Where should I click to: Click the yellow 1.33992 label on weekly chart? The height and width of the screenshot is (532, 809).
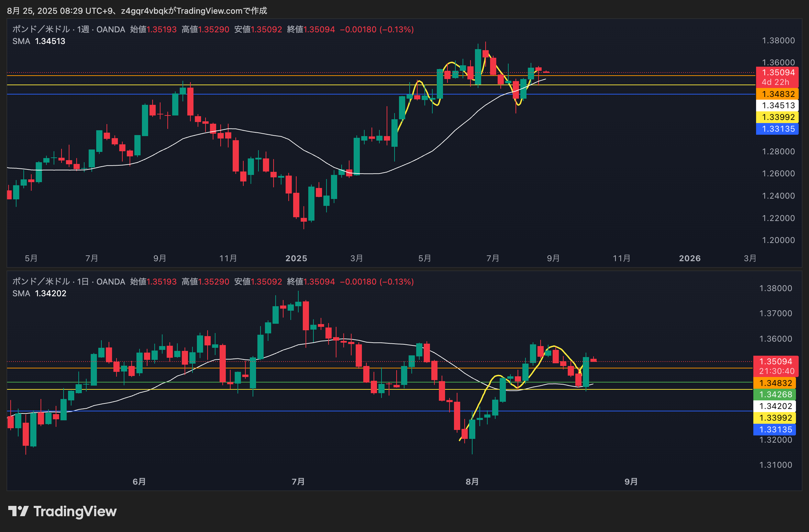(778, 117)
